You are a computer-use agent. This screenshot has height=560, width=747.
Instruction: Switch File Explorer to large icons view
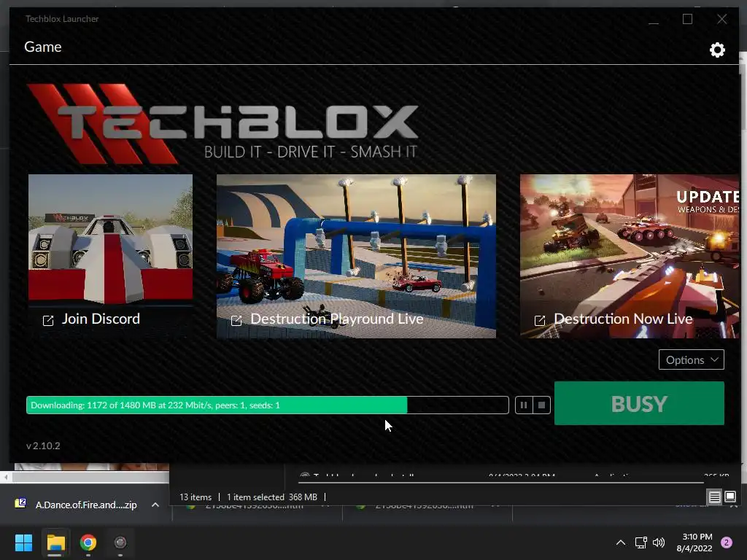click(x=730, y=497)
